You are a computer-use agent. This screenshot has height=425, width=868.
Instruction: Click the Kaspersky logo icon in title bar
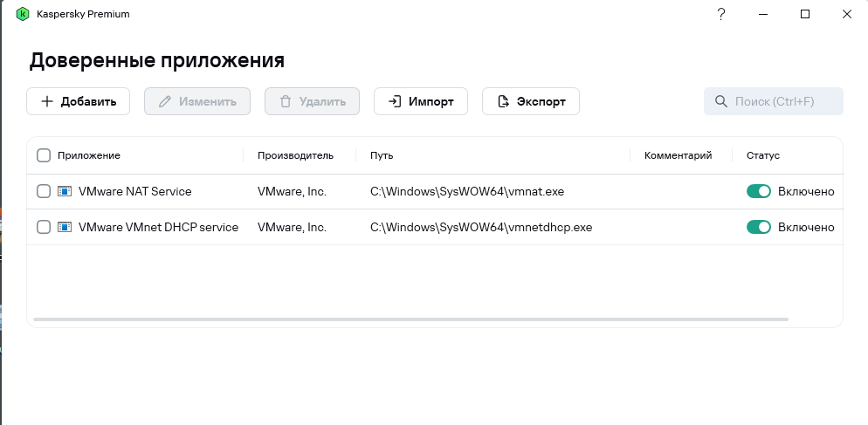click(x=22, y=14)
